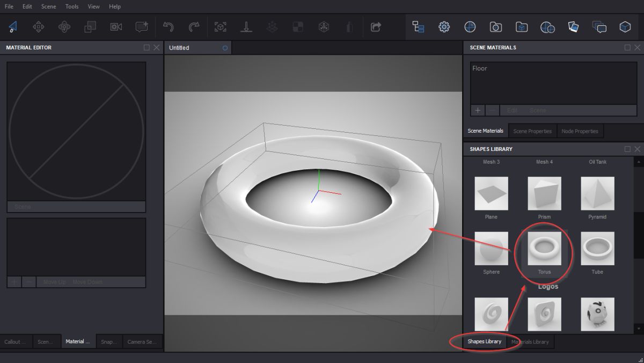Open settings gear icon in toolbar

click(x=444, y=26)
